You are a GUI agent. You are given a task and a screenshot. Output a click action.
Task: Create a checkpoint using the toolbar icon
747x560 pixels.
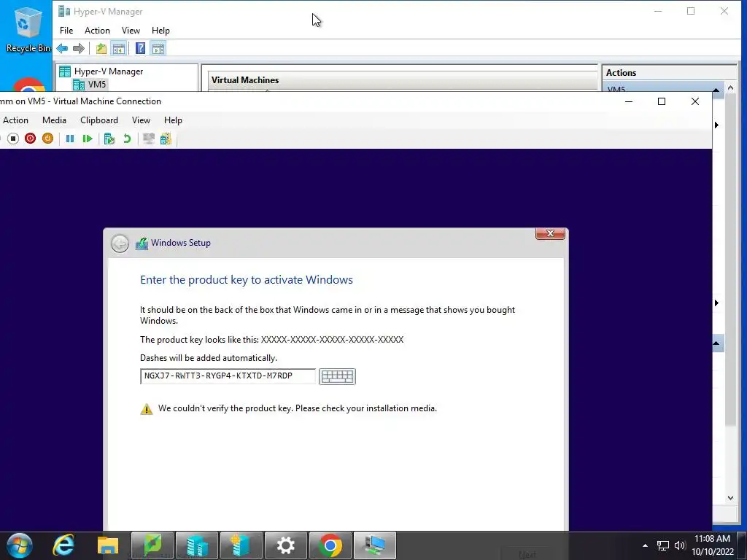109,139
